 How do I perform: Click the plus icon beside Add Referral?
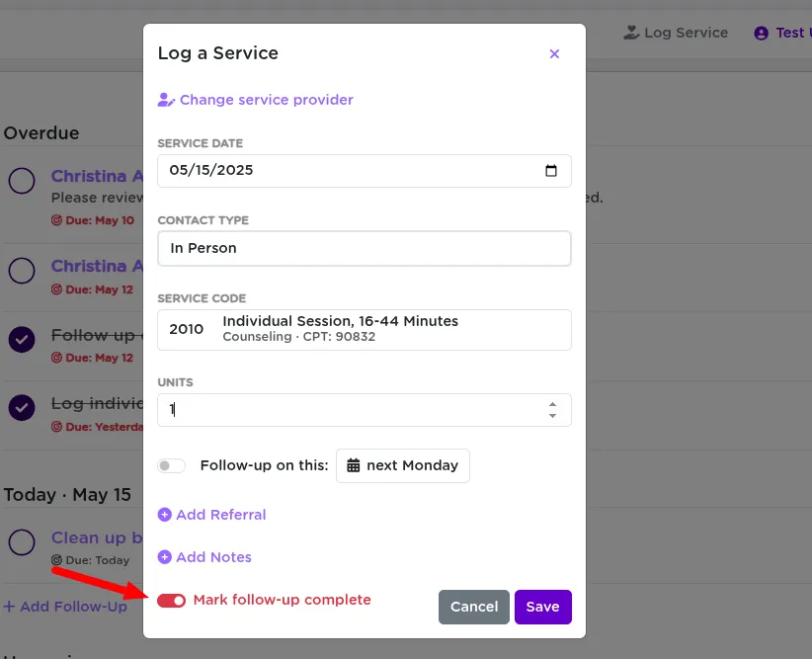tap(164, 515)
